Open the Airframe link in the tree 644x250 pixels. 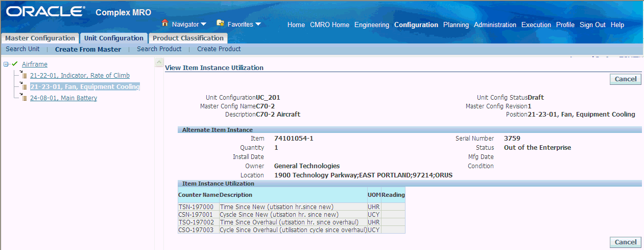pyautogui.click(x=35, y=64)
